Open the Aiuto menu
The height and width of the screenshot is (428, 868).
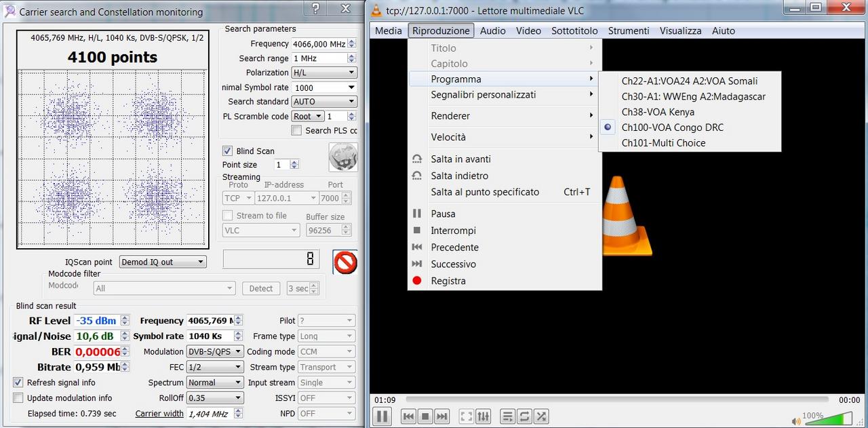point(724,31)
